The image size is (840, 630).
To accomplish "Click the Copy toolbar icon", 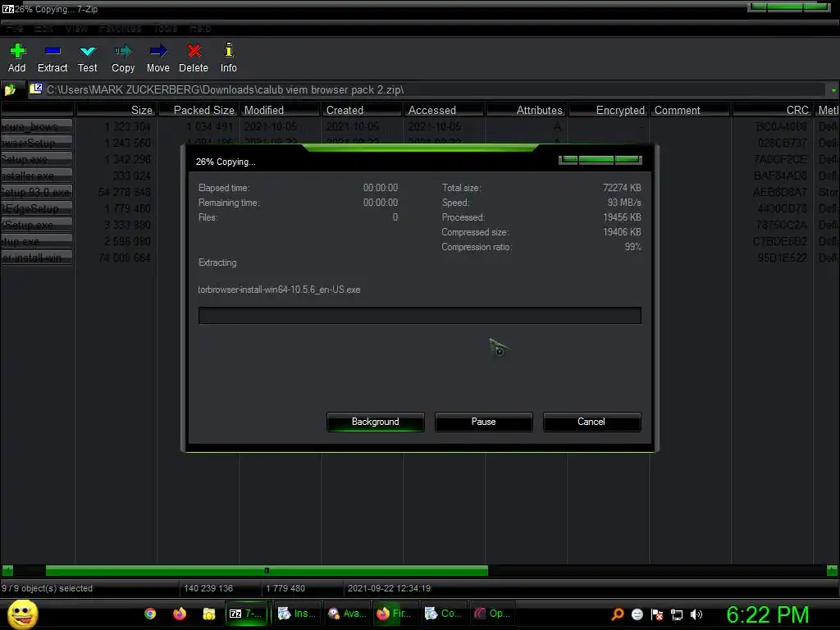I will tap(123, 51).
